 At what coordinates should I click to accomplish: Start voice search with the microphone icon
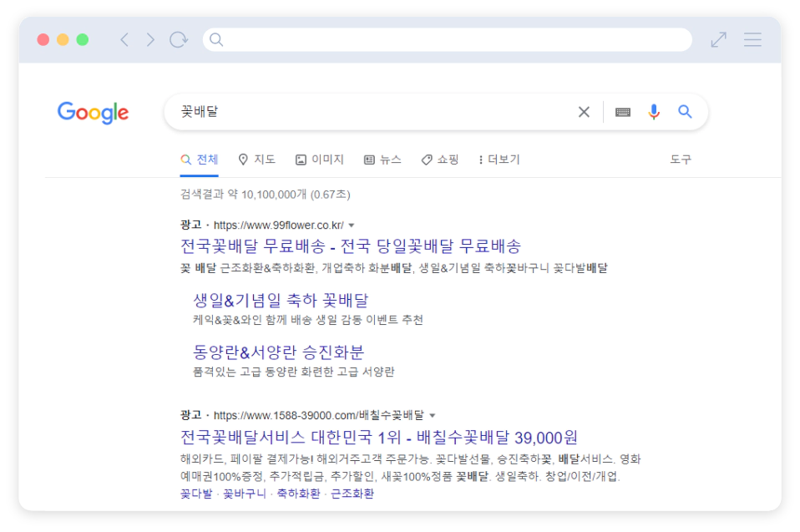(x=652, y=111)
